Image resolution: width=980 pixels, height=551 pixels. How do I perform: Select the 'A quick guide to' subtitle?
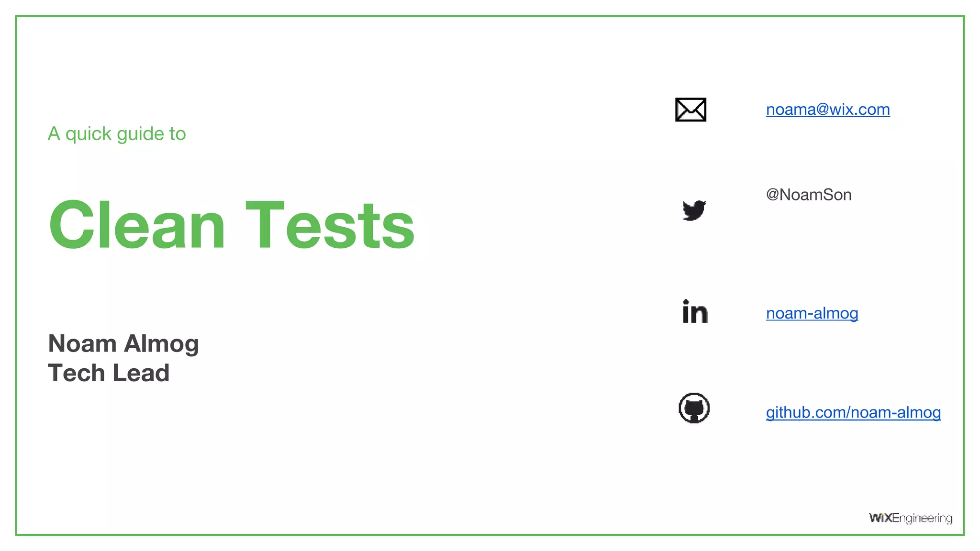tap(117, 134)
